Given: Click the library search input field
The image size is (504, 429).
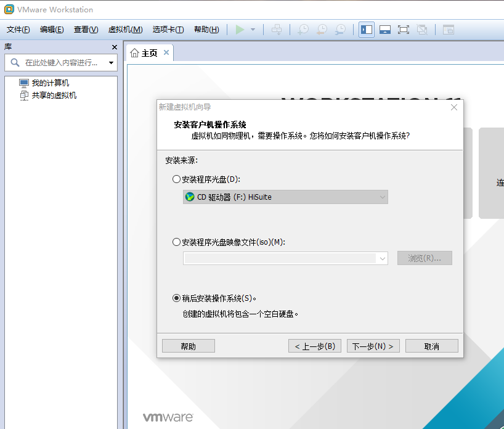Looking at the screenshot, I should [x=61, y=63].
